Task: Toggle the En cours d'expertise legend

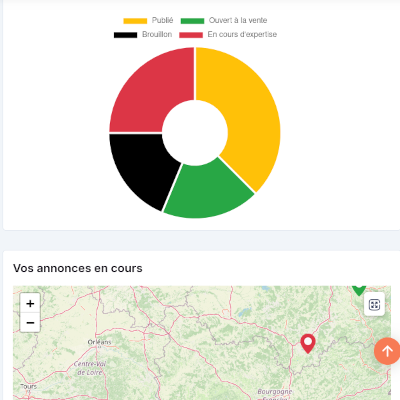Action: pos(228,34)
